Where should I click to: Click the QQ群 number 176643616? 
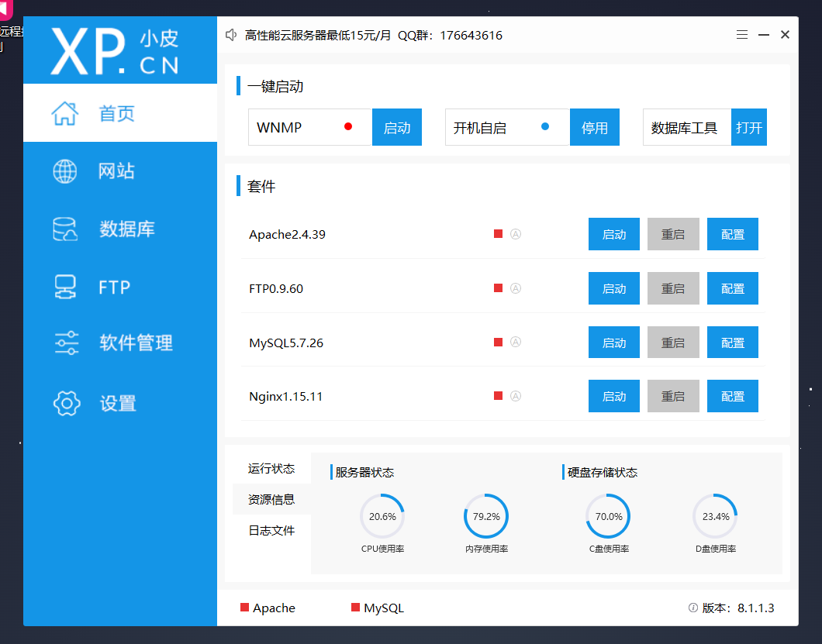click(471, 35)
